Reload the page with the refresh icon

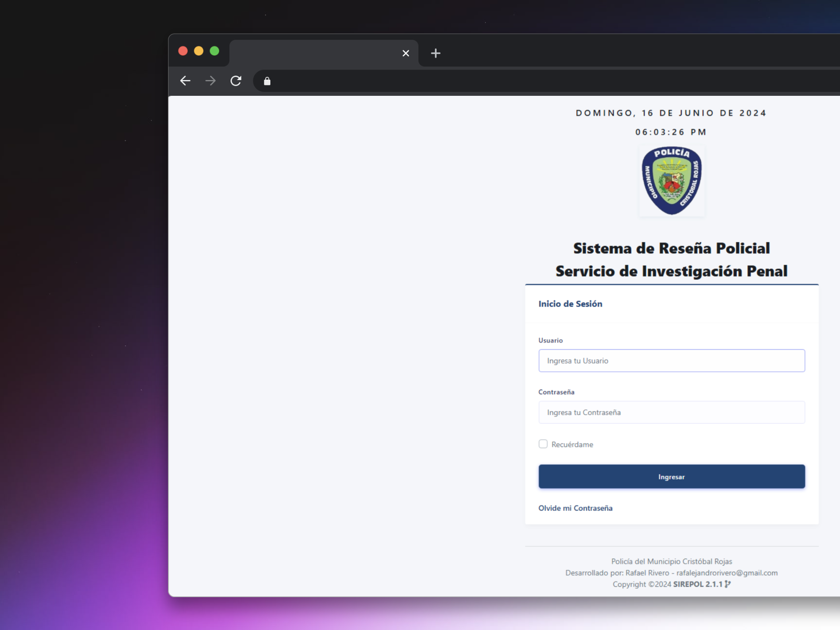click(236, 81)
